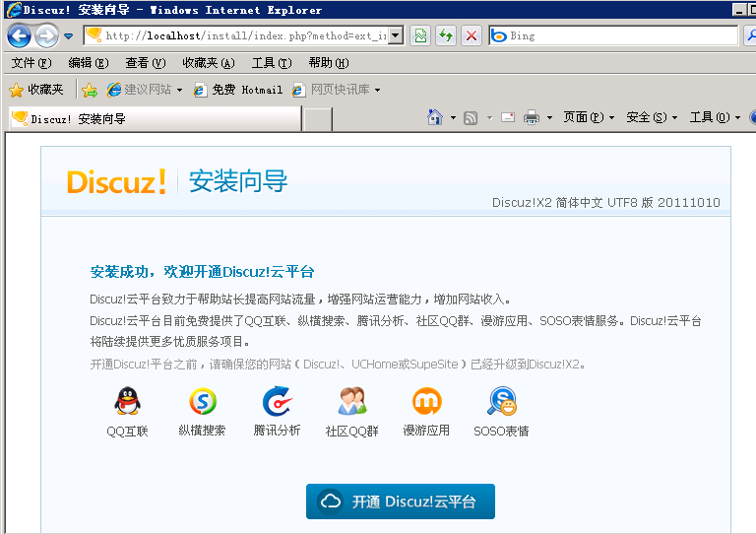Click the QQ互联 penguin icon

(x=127, y=401)
